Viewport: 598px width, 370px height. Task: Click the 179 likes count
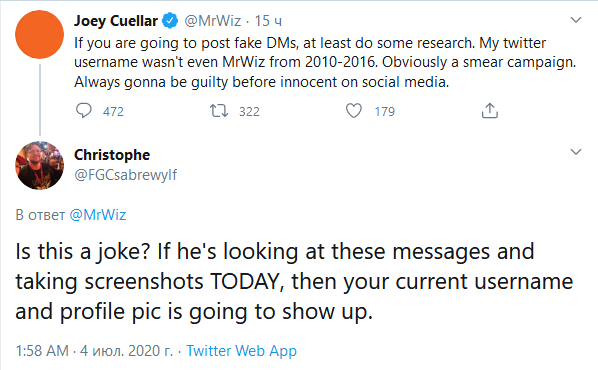[385, 111]
